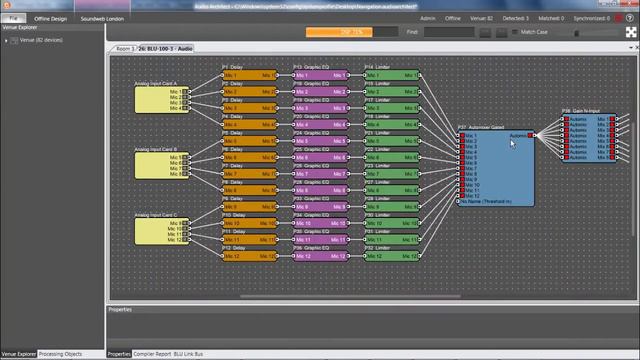Open the tab list dropdown arrow
The image size is (640, 360).
tap(631, 48)
